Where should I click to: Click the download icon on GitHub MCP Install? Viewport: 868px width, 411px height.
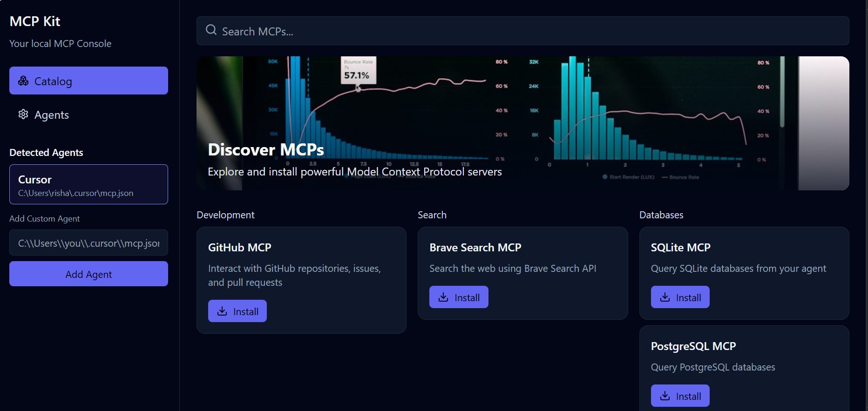(x=223, y=311)
